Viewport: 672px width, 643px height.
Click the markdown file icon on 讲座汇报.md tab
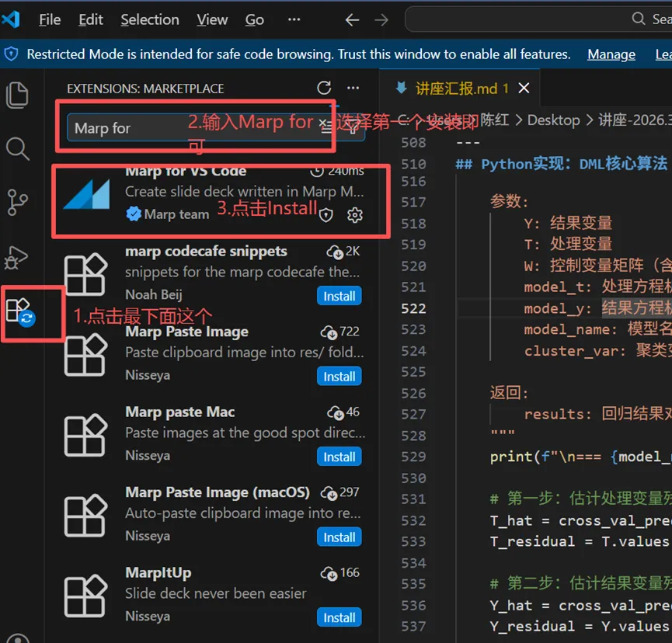401,88
